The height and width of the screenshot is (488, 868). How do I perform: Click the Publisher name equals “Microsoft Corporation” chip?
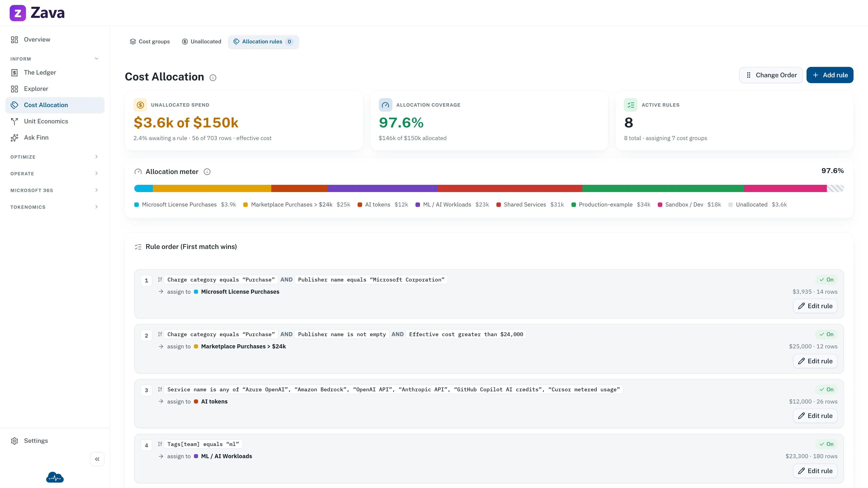coord(371,280)
